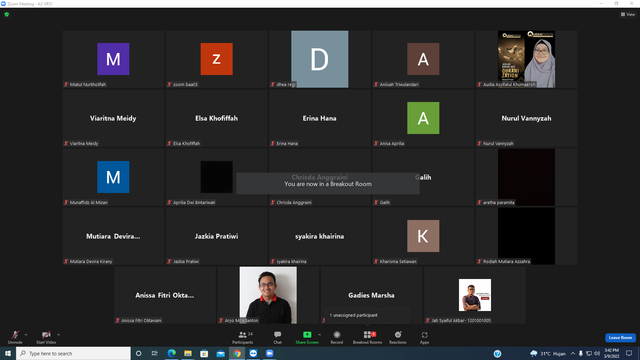
Task: Open Task View on the taskbar
Action: coord(155,353)
